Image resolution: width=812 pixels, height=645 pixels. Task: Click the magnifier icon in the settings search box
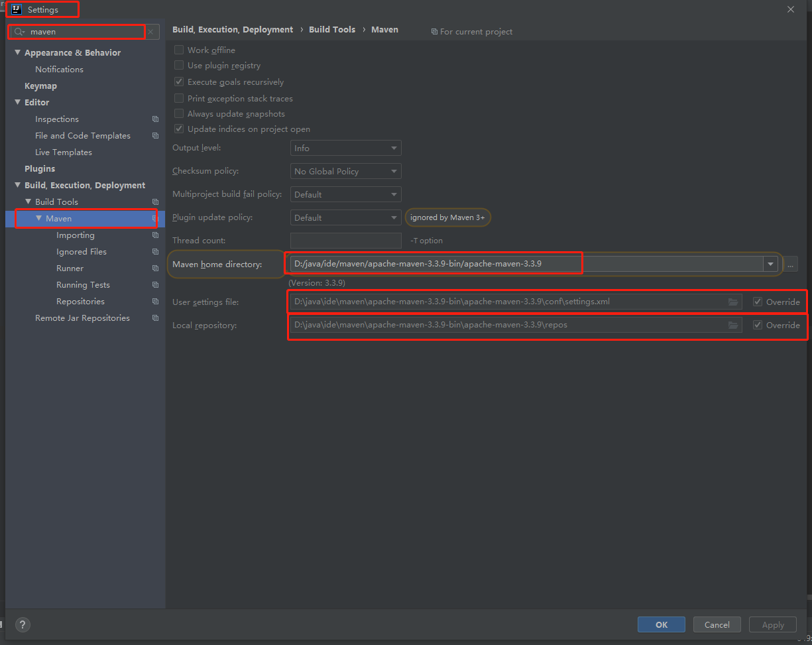(19, 32)
